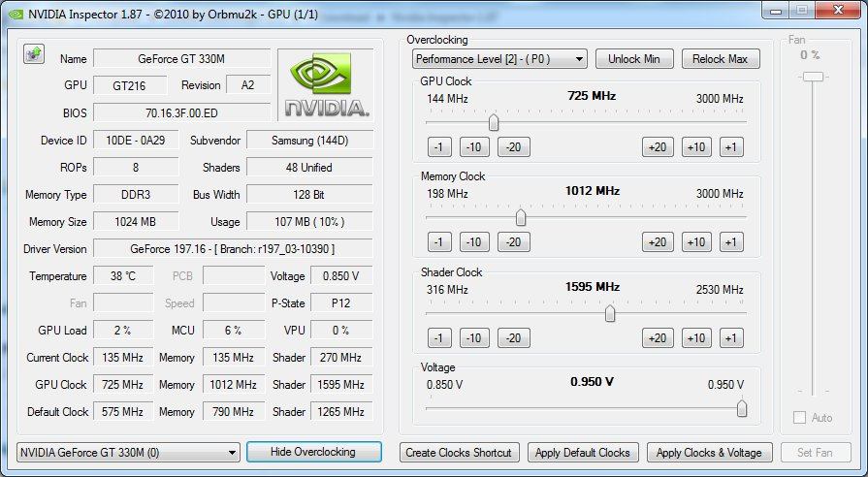Click the Shader Clock slider handle

[610, 314]
